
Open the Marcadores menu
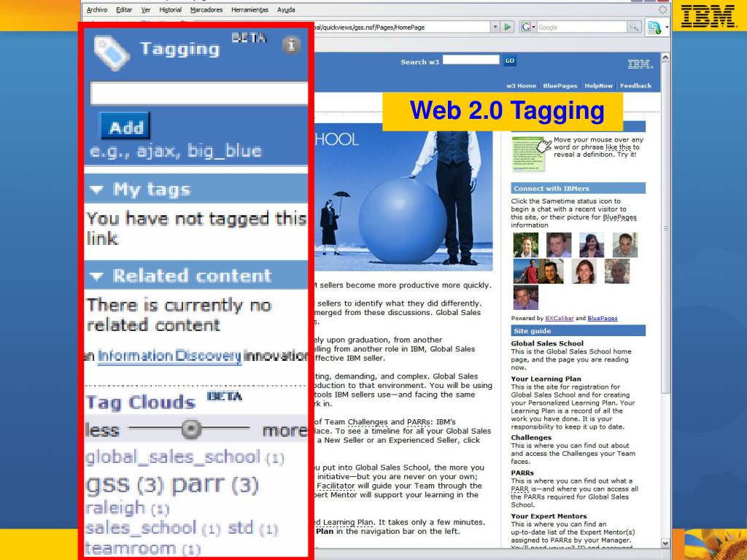pyautogui.click(x=206, y=9)
